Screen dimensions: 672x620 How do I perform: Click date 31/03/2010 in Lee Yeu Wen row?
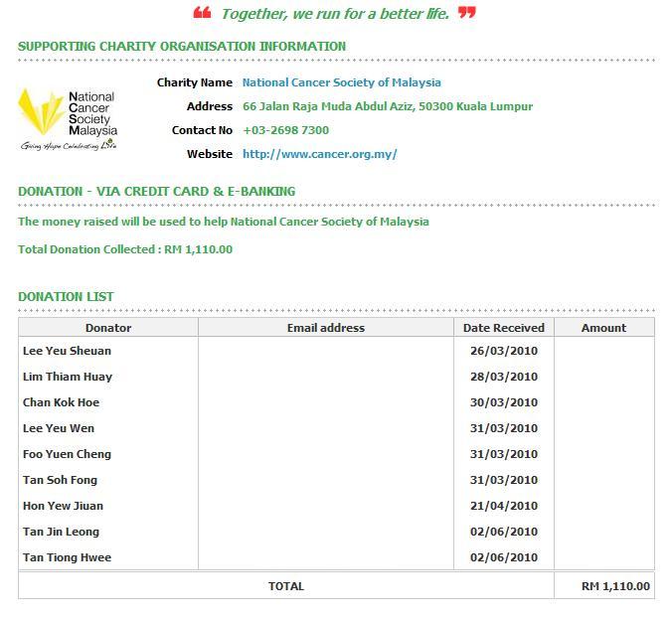coord(504,428)
